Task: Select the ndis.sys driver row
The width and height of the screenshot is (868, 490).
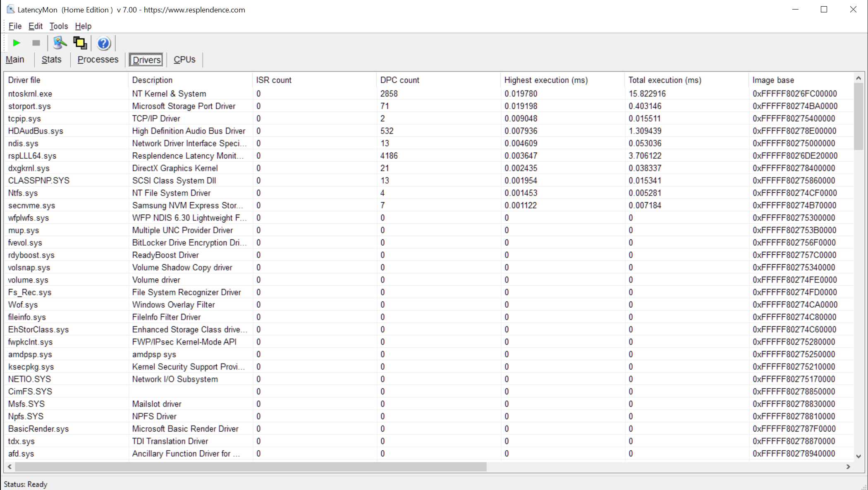Action: pyautogui.click(x=429, y=143)
